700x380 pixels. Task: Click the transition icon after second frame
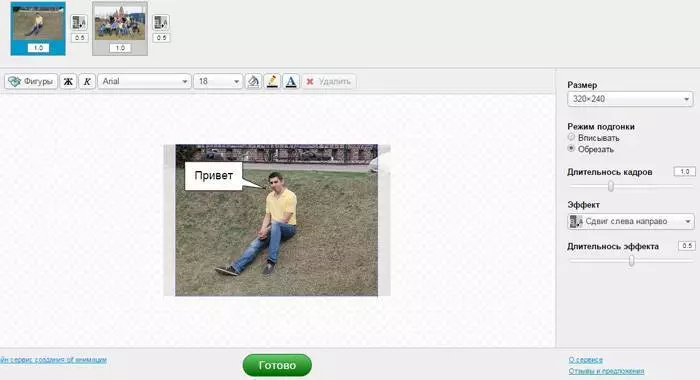pos(161,22)
